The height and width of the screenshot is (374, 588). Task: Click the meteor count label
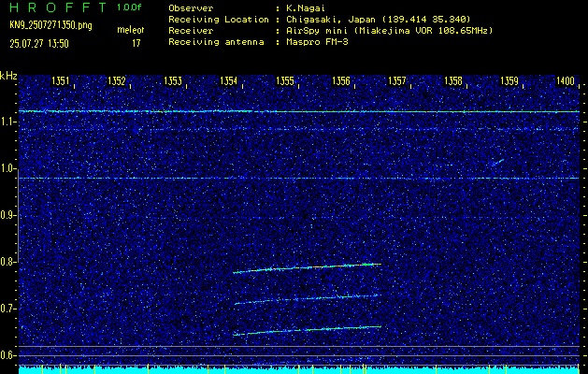[x=131, y=30]
